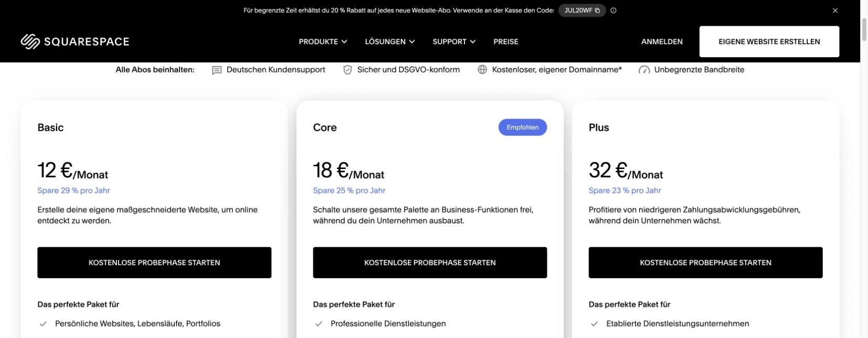Click the gauge icon for Unbegrenzte Bandbreite
868x338 pixels.
(x=644, y=70)
